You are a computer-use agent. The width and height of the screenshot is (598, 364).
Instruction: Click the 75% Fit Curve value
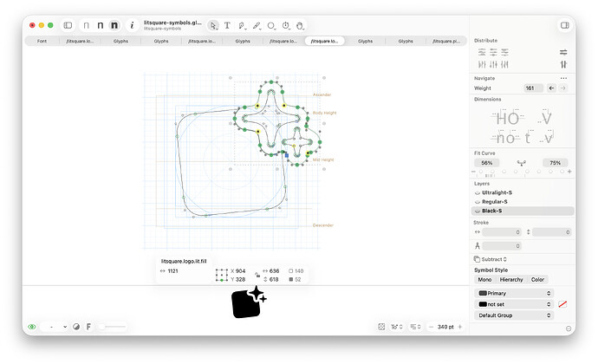click(x=555, y=163)
